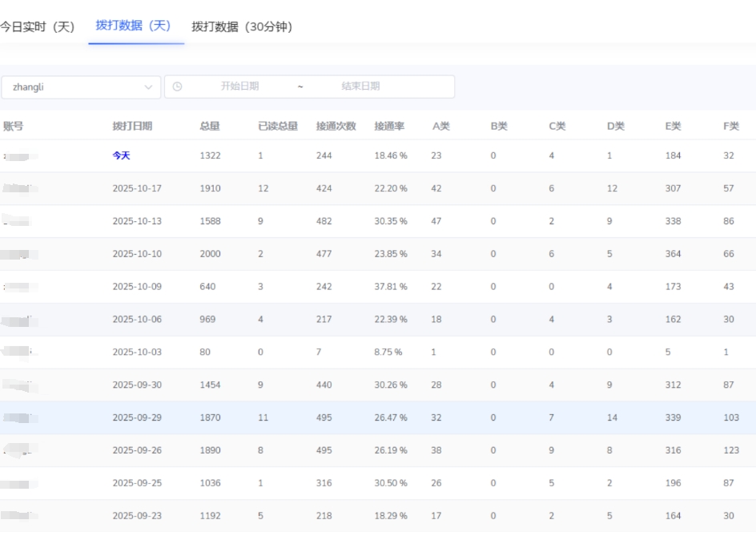The image size is (756, 536).
Task: Select the highlighted 2025-09-29 date cell
Action: tap(137, 418)
